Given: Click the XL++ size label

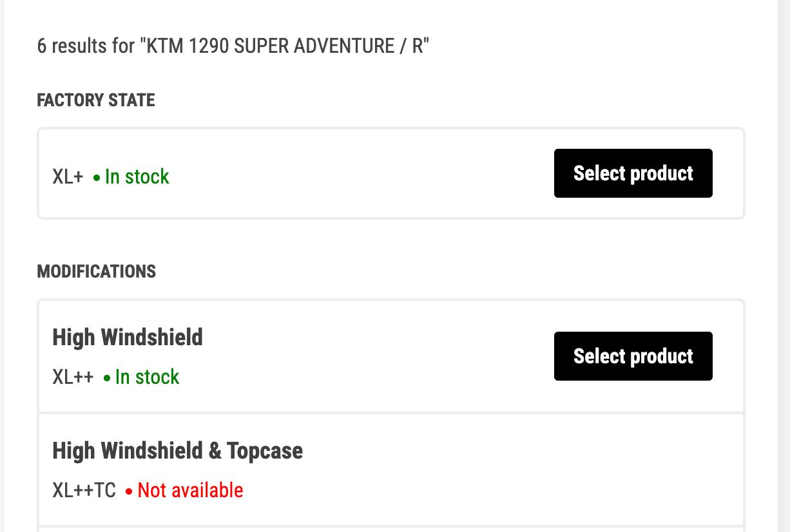Looking at the screenshot, I should click(73, 377).
